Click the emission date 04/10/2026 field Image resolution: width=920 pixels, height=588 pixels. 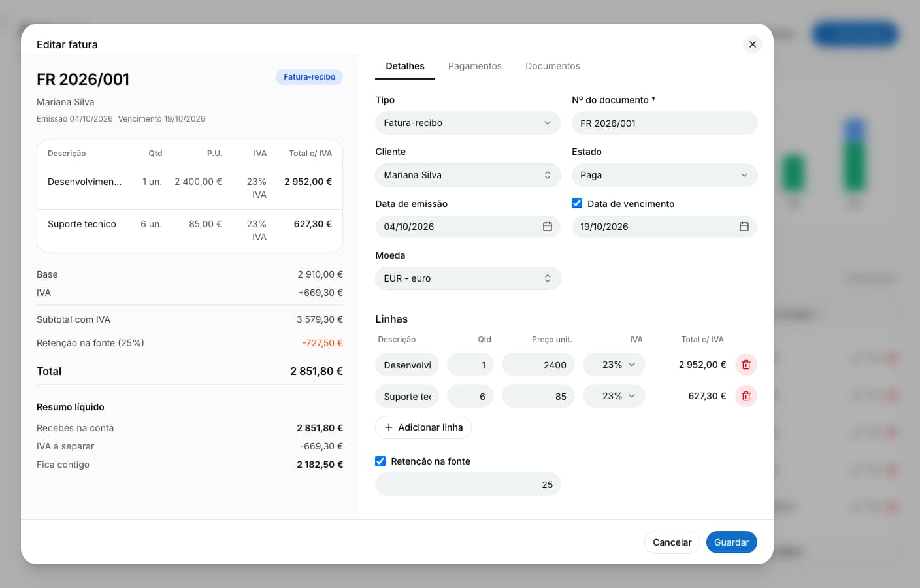click(468, 227)
